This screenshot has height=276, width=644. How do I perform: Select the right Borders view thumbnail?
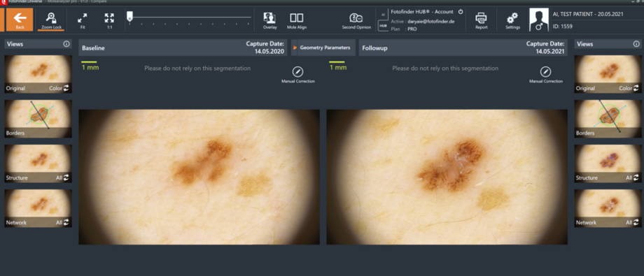[x=608, y=119]
